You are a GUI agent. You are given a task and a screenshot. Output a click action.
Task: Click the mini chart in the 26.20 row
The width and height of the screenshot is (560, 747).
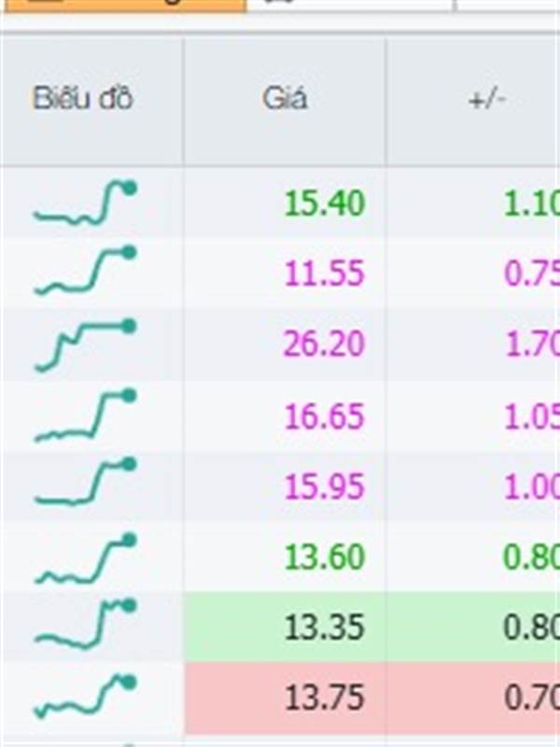[x=85, y=344]
